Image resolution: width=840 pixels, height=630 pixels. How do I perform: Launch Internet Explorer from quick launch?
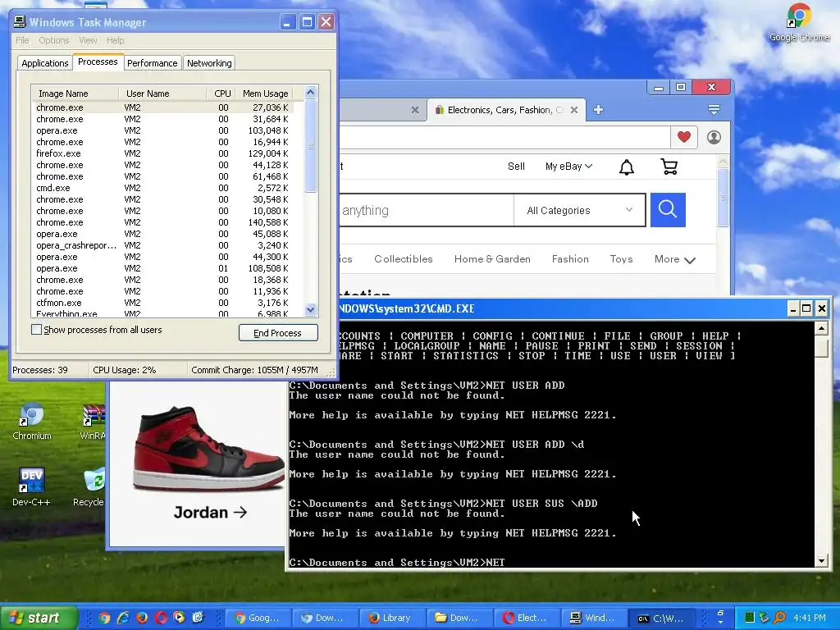(x=123, y=618)
